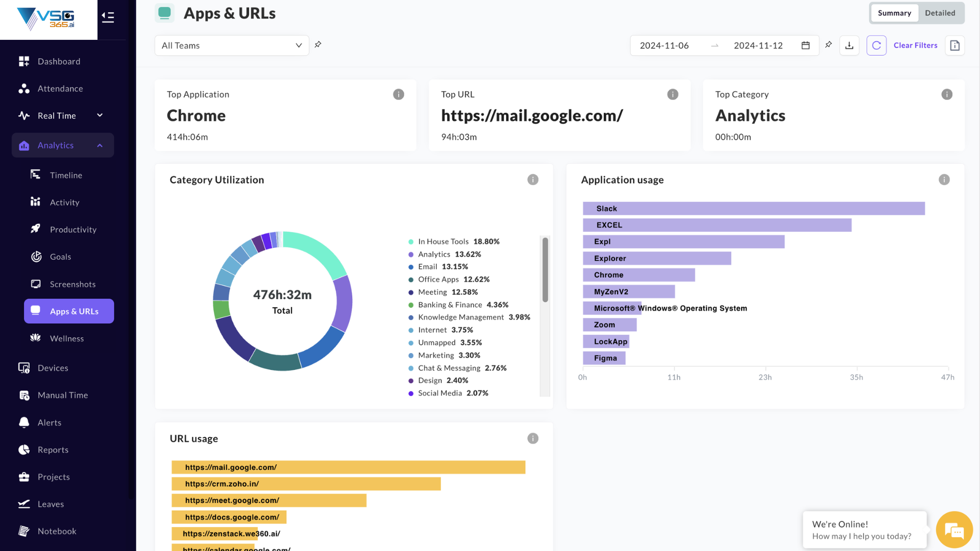Open the calendar picker icon
This screenshot has height=551, width=980.
(805, 45)
